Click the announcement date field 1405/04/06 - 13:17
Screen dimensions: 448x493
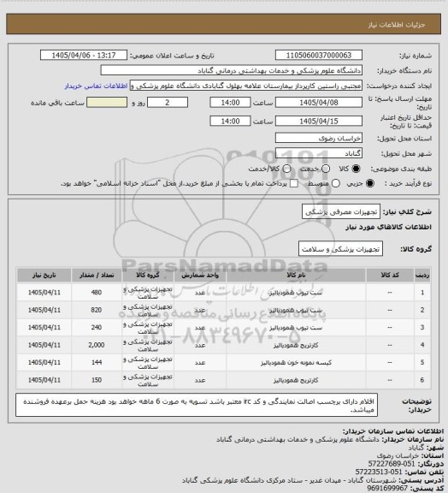tap(84, 55)
